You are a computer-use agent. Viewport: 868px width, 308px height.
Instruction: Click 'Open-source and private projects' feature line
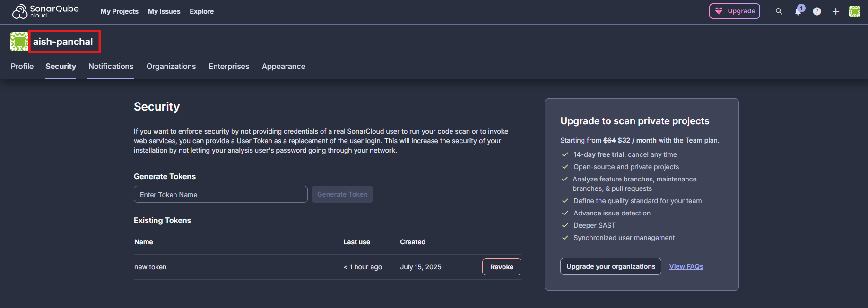tap(626, 167)
